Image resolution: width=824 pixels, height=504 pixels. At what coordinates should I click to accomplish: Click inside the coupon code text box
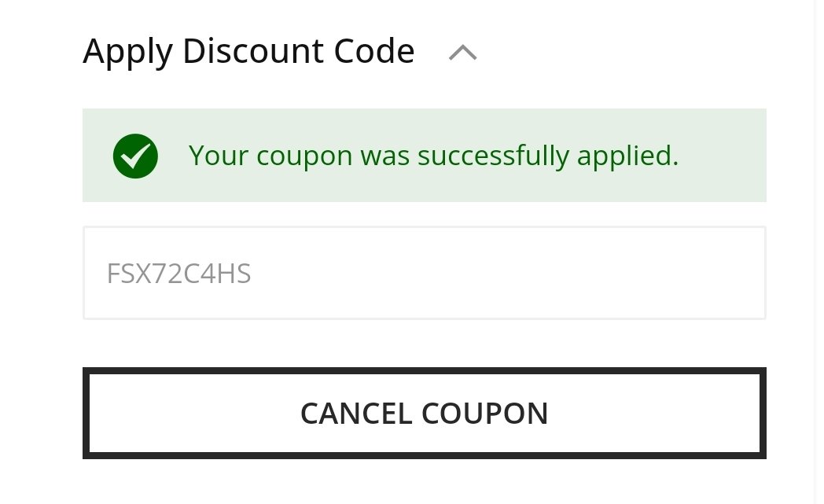pyautogui.click(x=424, y=273)
